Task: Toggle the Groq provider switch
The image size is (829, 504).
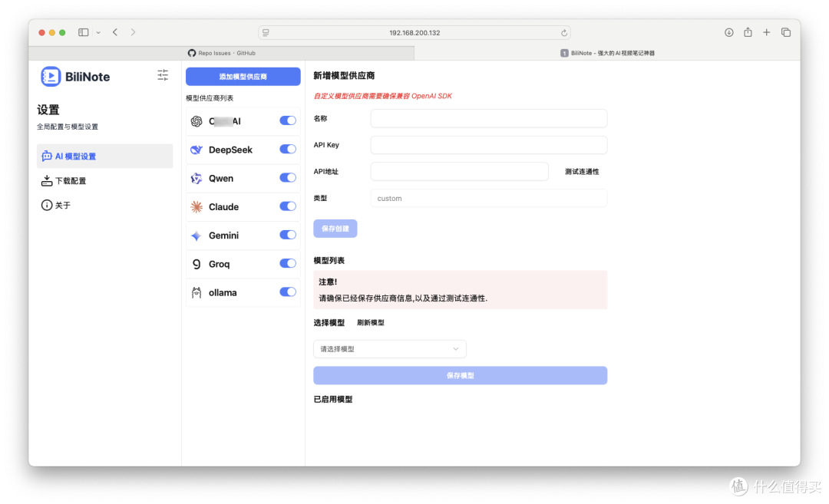Action: point(288,264)
